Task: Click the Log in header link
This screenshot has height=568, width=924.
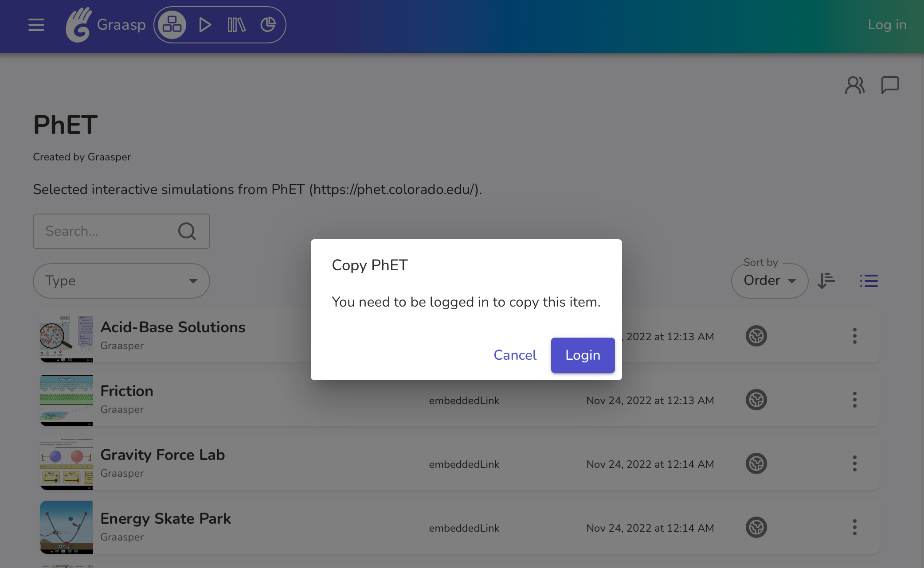Action: click(887, 25)
